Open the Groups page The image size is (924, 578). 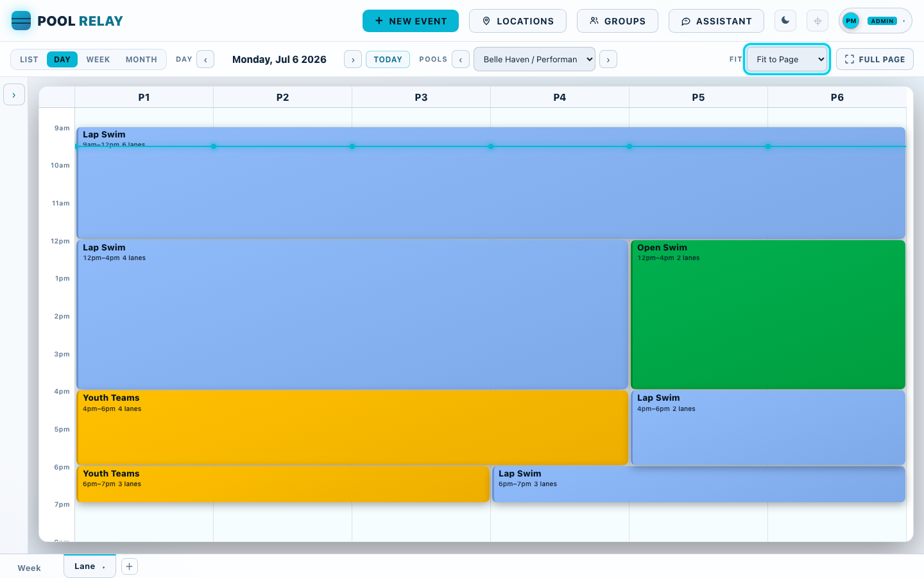617,21
